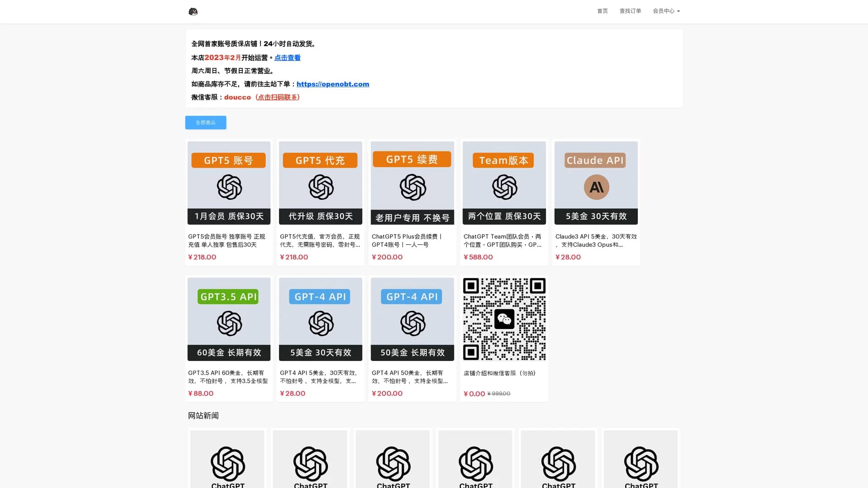Click the struck-through ¥999.00 original price
The height and width of the screenshot is (488, 868).
coord(499,394)
